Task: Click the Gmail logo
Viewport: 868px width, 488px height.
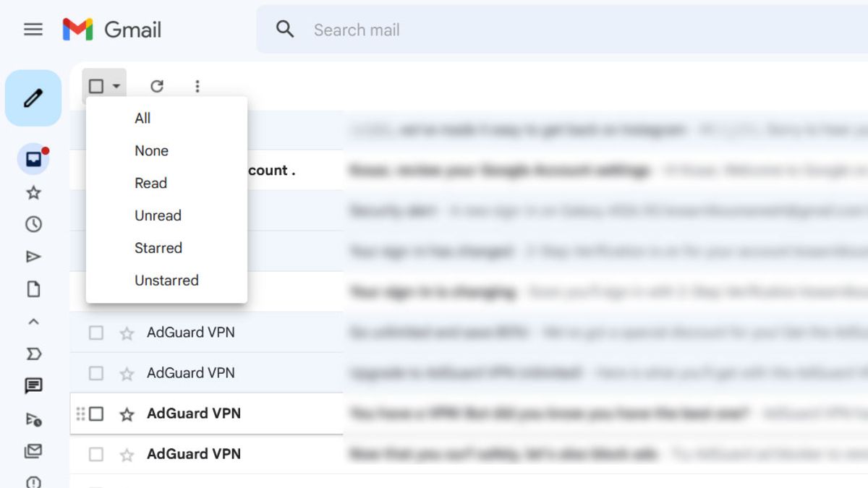Action: (112, 30)
